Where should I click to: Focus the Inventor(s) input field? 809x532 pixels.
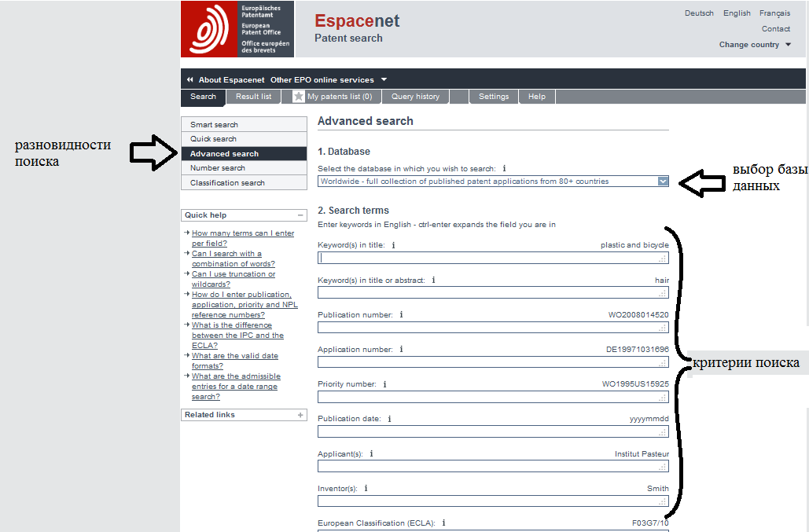pyautogui.click(x=493, y=501)
